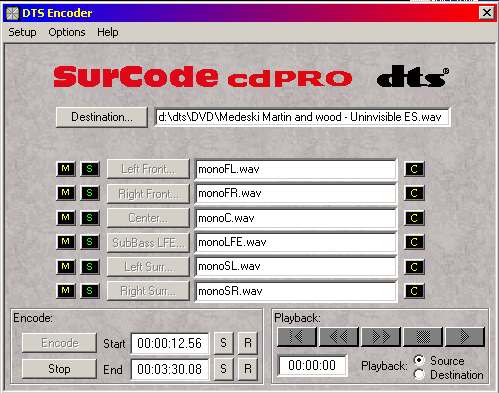
Task: Mute the Right Front channel (M)
Action: coord(66,193)
